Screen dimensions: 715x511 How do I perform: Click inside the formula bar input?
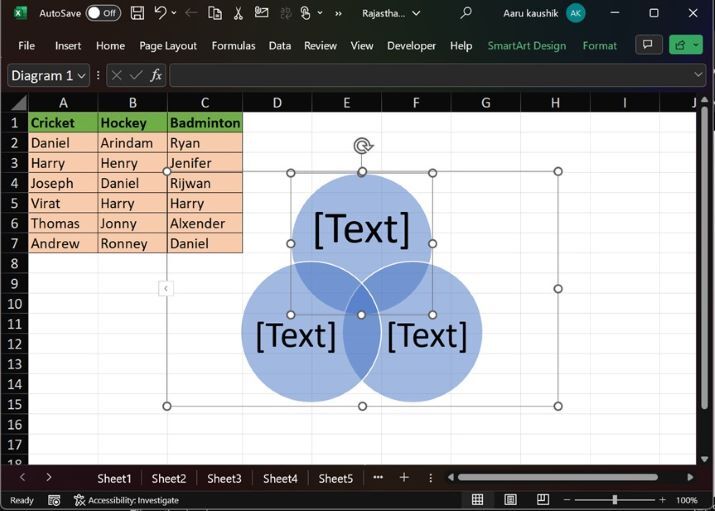click(431, 75)
